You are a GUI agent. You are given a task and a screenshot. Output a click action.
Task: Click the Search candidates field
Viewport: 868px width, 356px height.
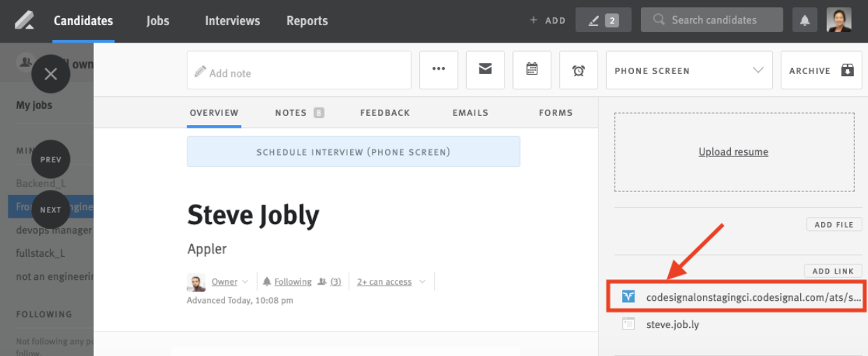coord(711,20)
